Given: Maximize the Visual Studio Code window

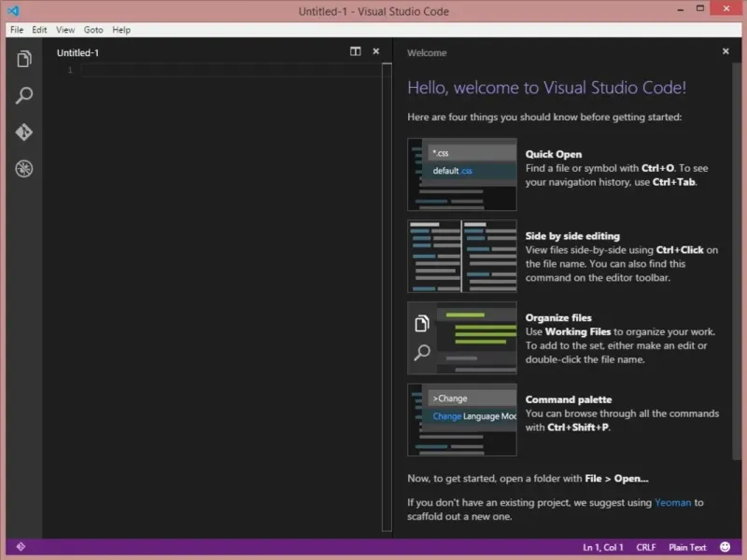Looking at the screenshot, I should tap(699, 8).
